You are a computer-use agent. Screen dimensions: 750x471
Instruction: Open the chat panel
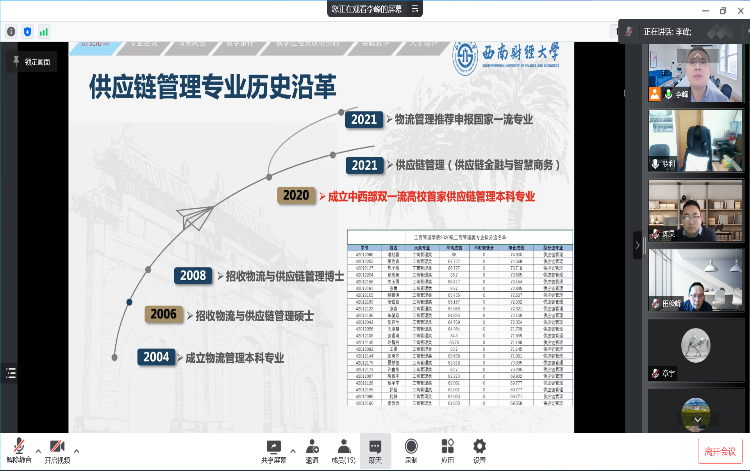(x=376, y=448)
